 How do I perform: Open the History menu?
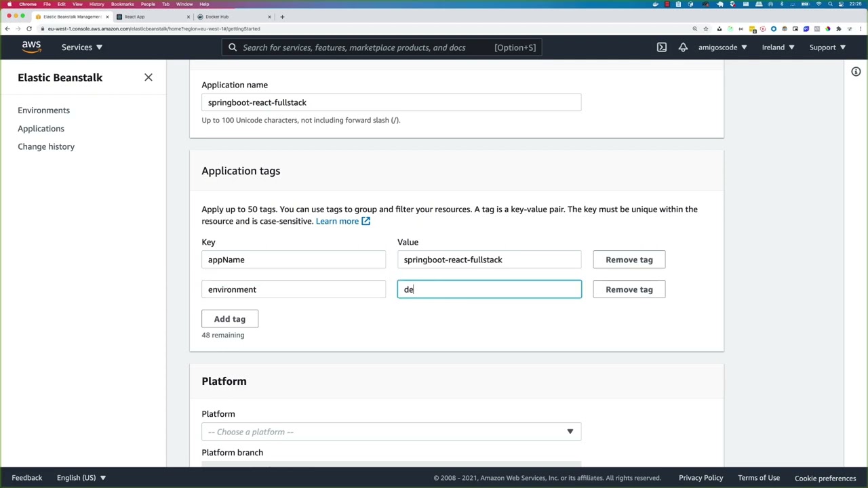pyautogui.click(x=96, y=4)
